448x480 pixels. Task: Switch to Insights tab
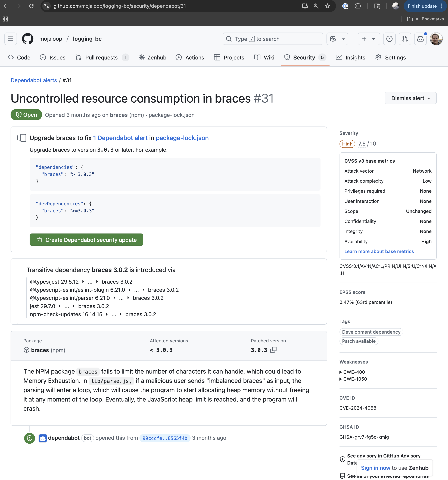pyautogui.click(x=351, y=58)
